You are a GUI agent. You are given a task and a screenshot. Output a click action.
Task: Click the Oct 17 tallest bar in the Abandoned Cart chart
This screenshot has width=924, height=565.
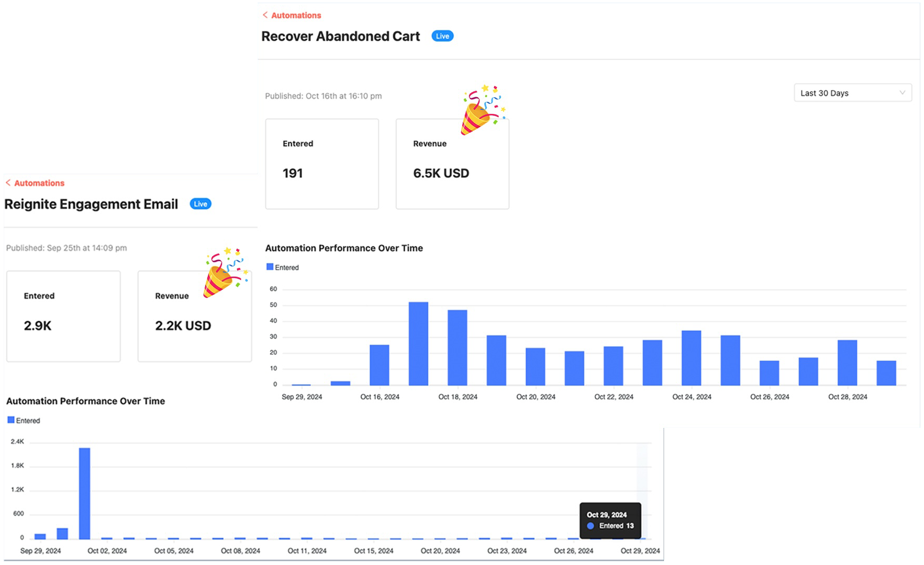418,344
